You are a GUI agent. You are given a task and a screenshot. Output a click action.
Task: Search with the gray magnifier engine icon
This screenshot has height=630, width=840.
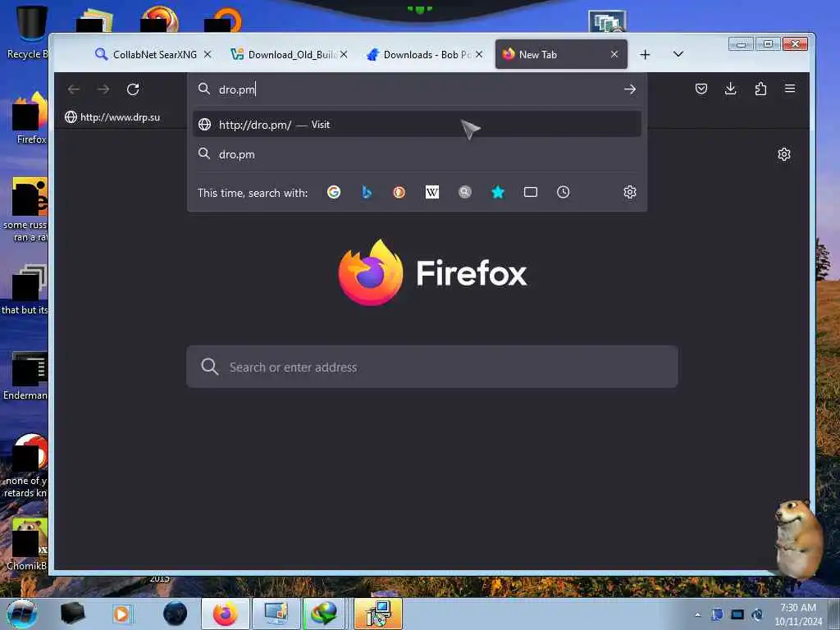[x=465, y=192]
